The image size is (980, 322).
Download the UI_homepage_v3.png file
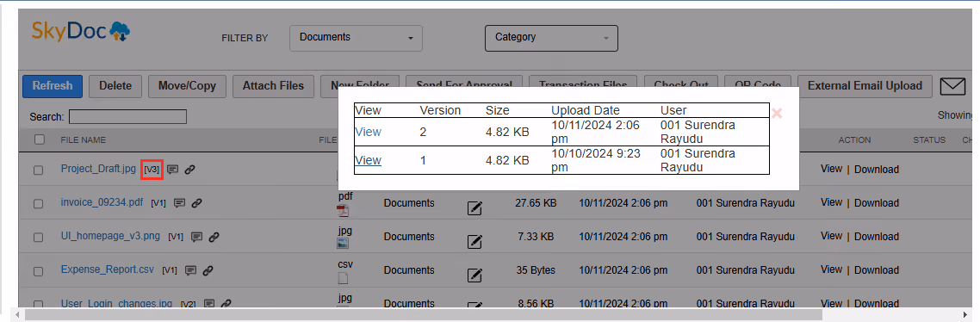click(x=877, y=237)
